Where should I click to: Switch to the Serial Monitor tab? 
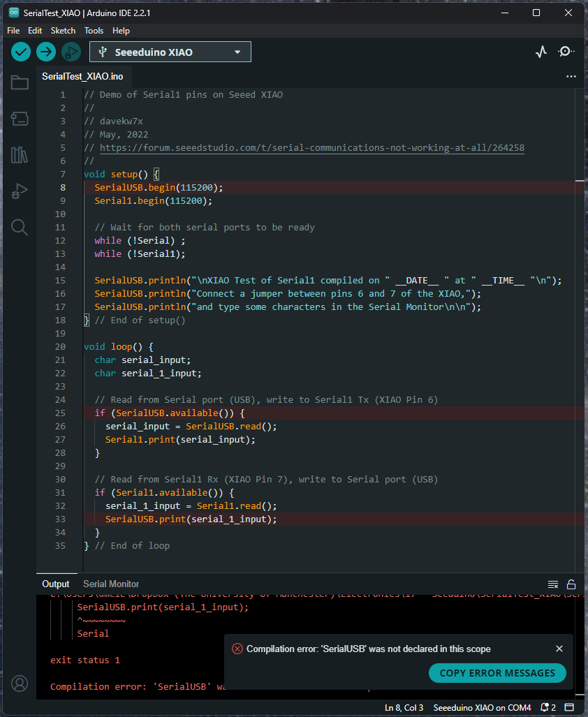111,584
